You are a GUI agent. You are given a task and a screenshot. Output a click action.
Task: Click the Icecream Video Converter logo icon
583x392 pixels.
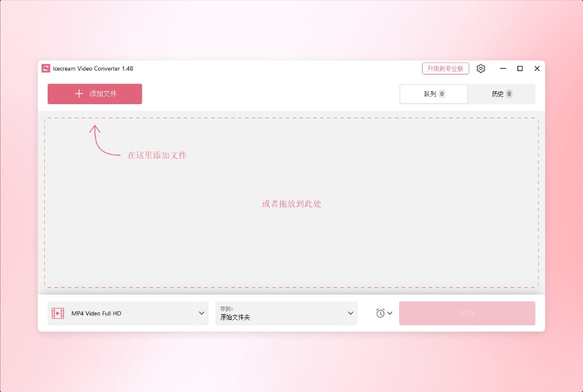[x=45, y=68]
